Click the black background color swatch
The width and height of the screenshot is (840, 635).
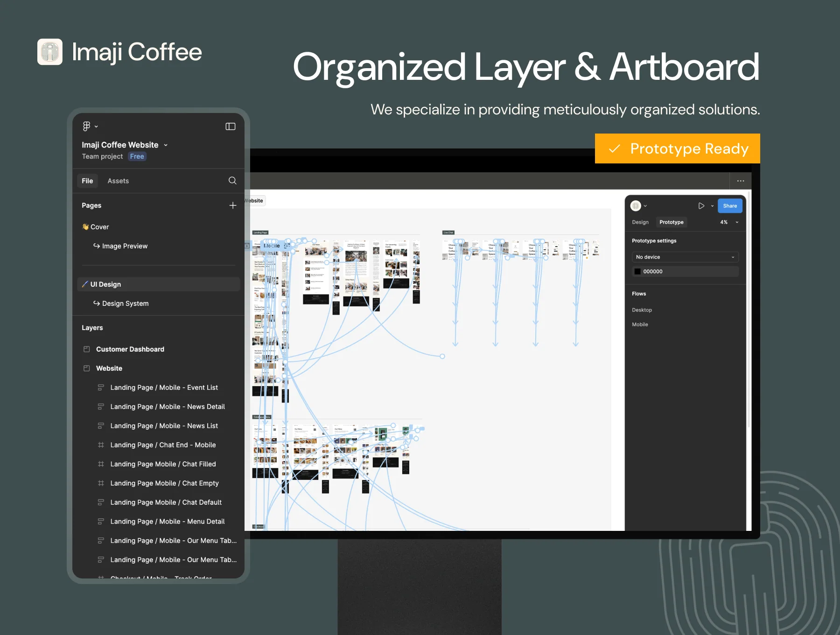coord(637,272)
